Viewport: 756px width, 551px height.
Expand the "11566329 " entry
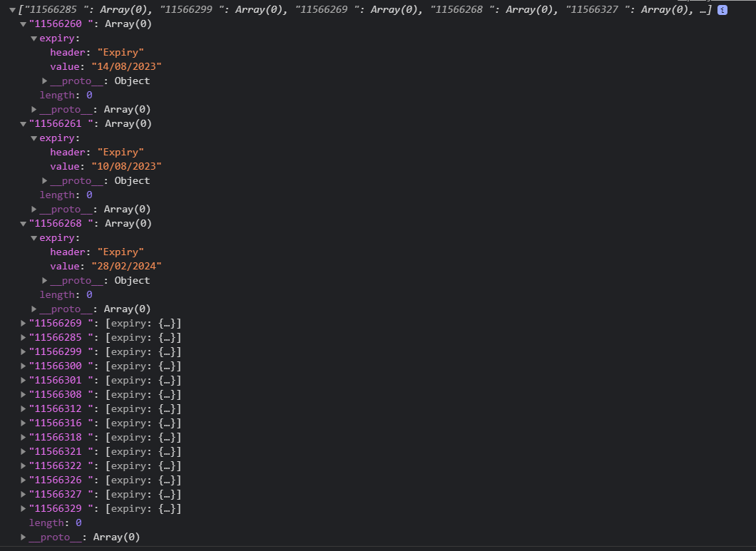(23, 508)
